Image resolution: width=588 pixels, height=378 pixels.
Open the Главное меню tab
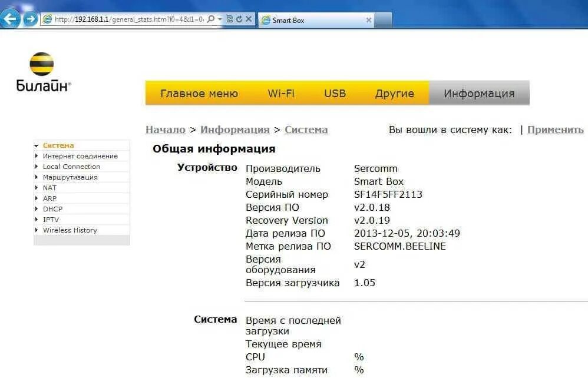coord(199,93)
